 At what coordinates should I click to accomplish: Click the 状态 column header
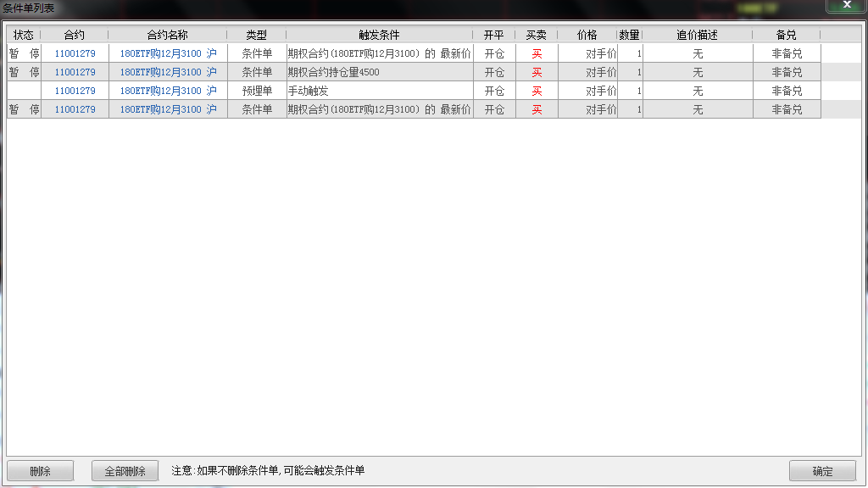coord(24,35)
